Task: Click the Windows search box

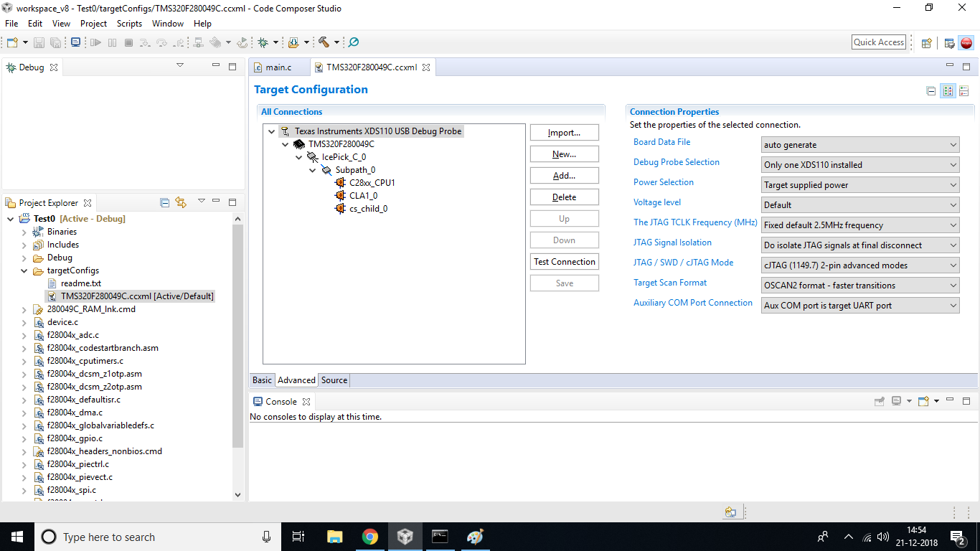Action: pyautogui.click(x=158, y=537)
